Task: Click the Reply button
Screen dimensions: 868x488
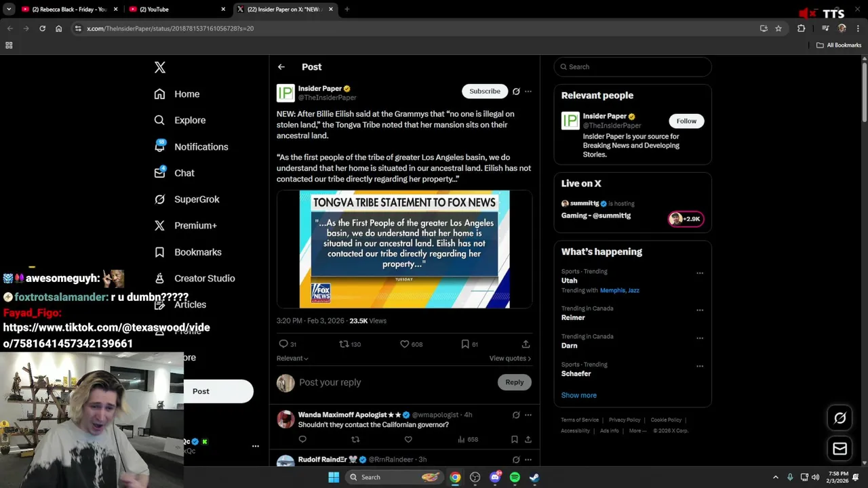Action: pos(515,382)
